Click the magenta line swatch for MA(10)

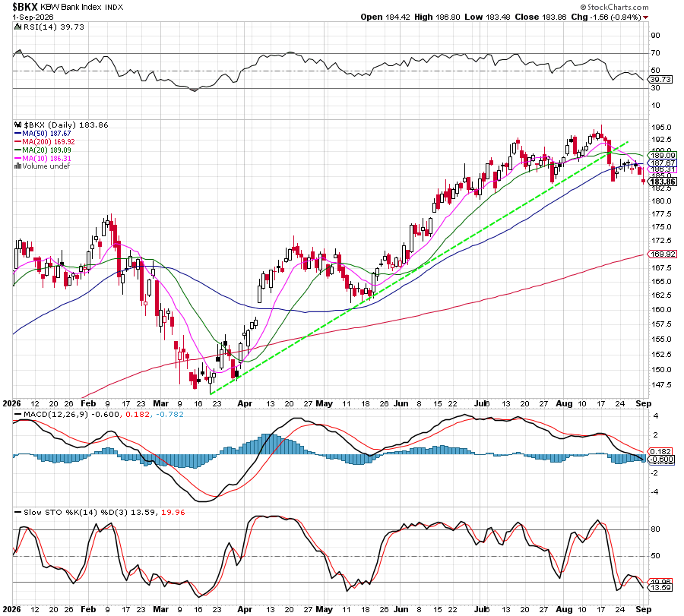18,159
